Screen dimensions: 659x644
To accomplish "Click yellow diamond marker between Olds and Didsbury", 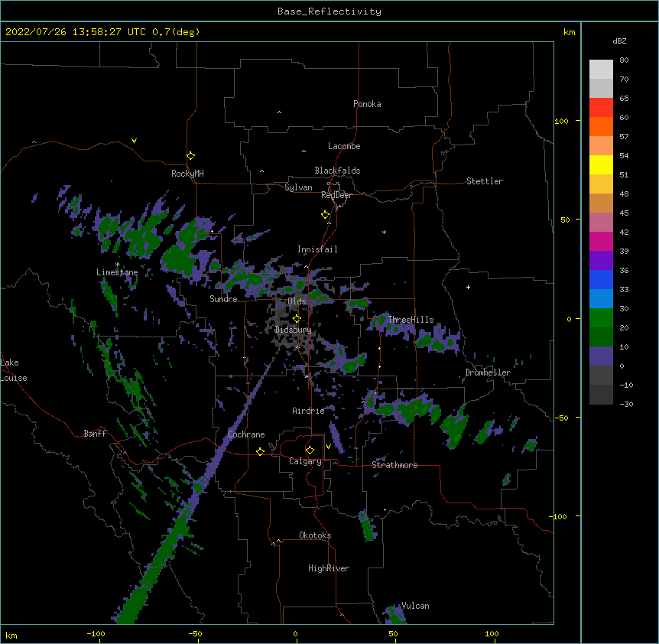I will tap(297, 319).
